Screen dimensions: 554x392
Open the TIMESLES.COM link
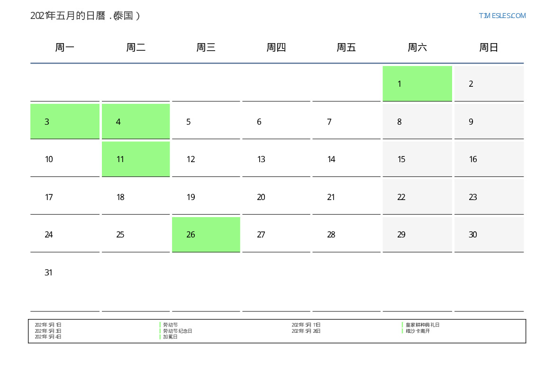coord(502,16)
